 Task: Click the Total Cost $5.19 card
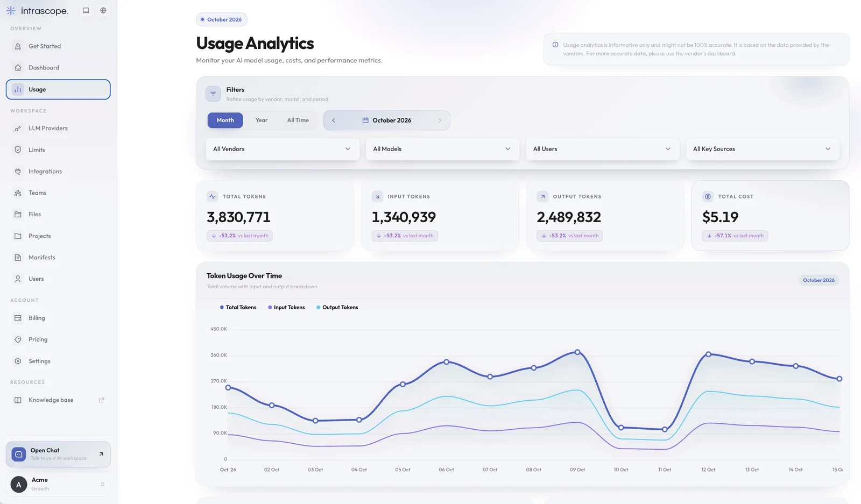tap(770, 216)
